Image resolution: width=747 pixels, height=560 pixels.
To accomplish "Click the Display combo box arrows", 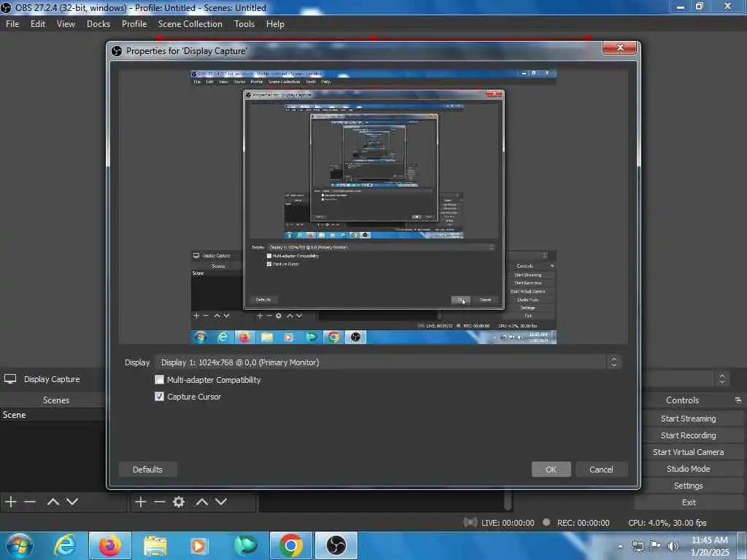I will (x=614, y=363).
